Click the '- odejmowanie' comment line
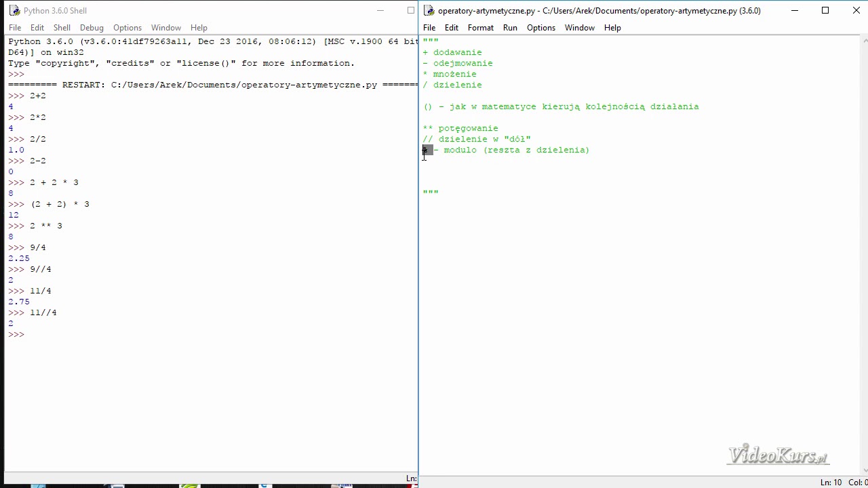Screen dimensions: 868x488 coord(458,63)
